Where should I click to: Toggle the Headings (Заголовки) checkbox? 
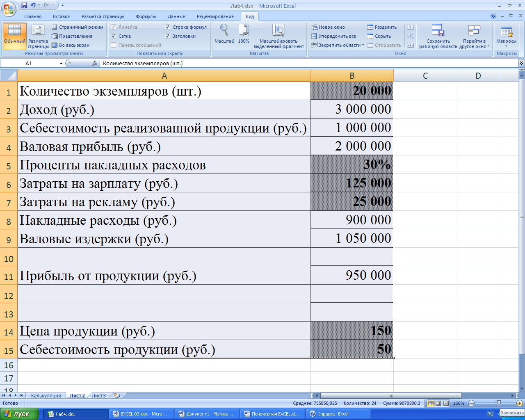pos(168,36)
